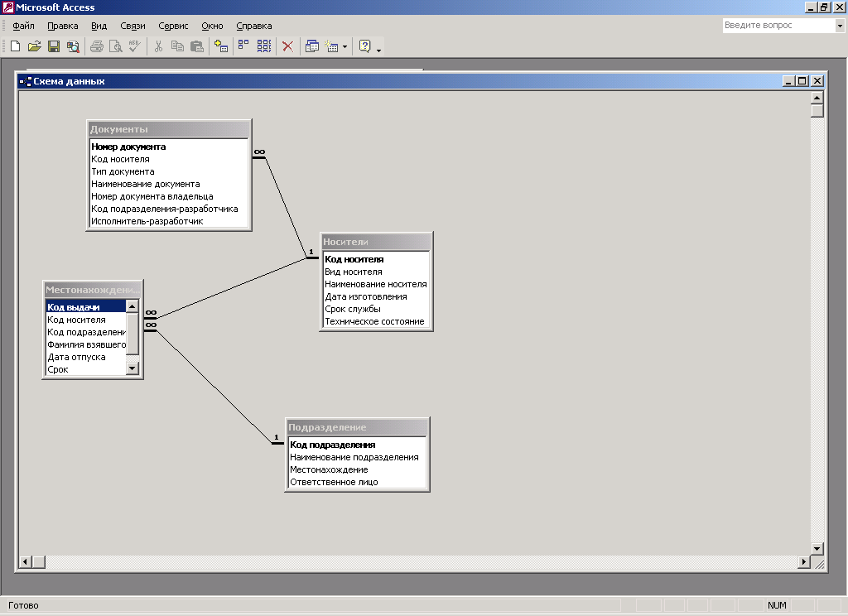Click the red X delete icon
Viewport: 848px width, 616px height.
pyautogui.click(x=287, y=47)
